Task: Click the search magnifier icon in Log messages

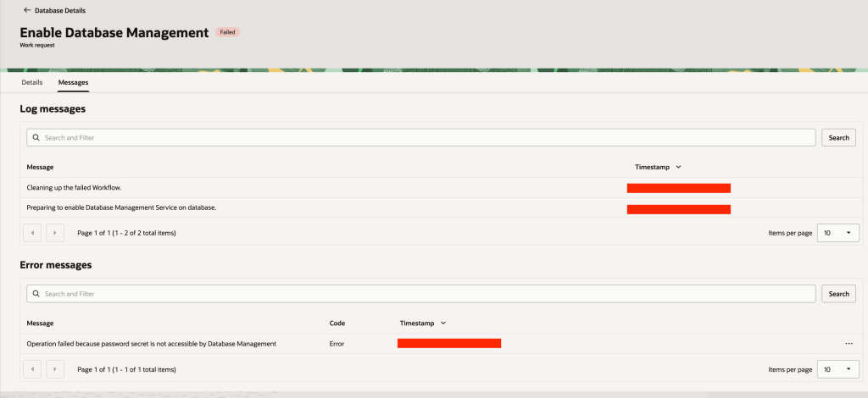Action: pos(34,137)
